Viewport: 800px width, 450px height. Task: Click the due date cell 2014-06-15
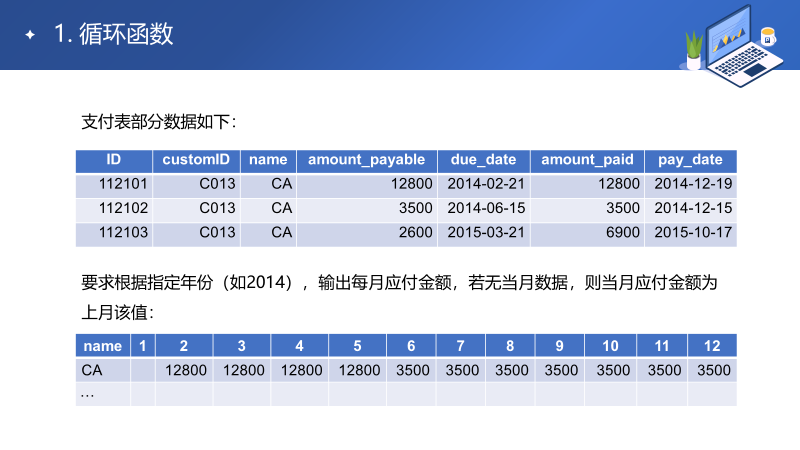click(x=486, y=208)
